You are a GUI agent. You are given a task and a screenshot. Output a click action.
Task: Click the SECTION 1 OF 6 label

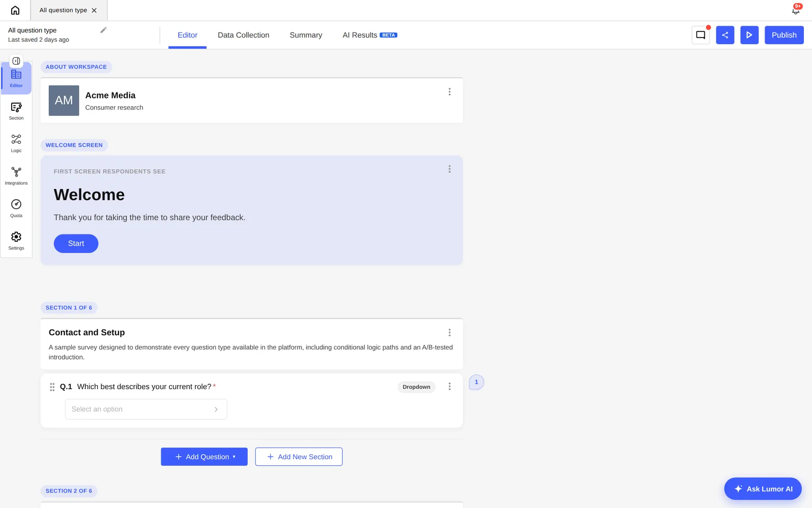point(69,308)
